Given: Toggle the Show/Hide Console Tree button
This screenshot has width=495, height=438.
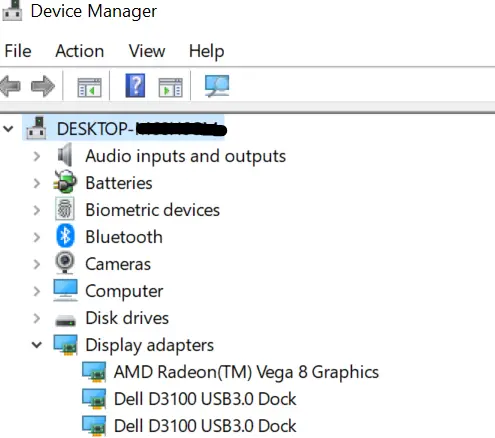Looking at the screenshot, I should [x=89, y=87].
